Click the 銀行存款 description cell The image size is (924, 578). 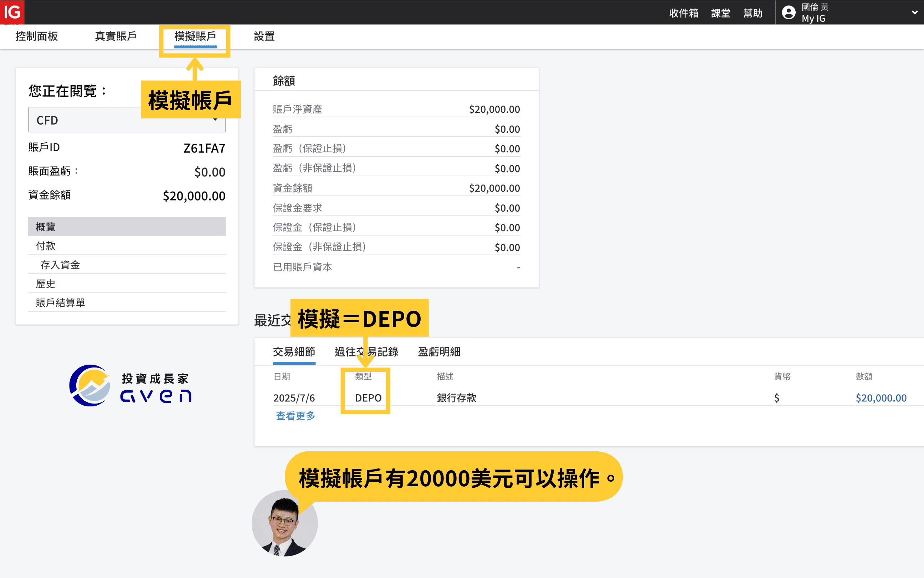457,398
